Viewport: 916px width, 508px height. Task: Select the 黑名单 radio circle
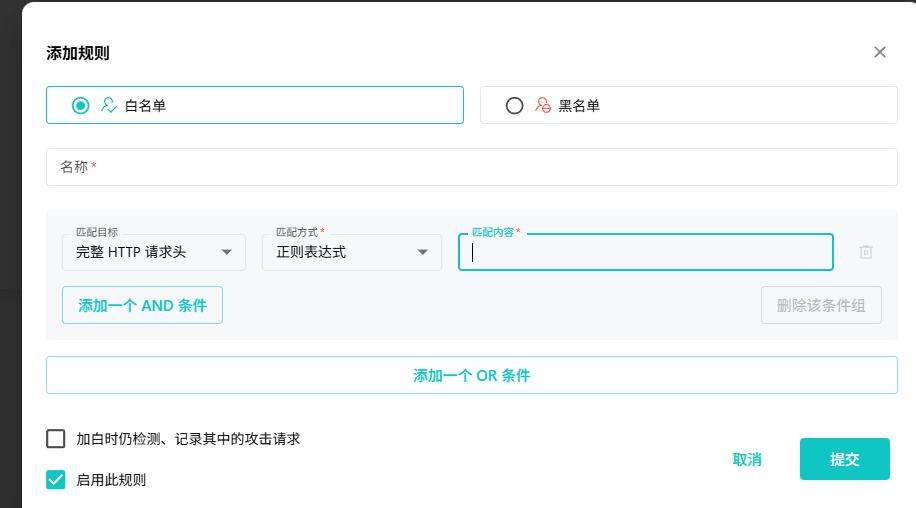pos(514,105)
